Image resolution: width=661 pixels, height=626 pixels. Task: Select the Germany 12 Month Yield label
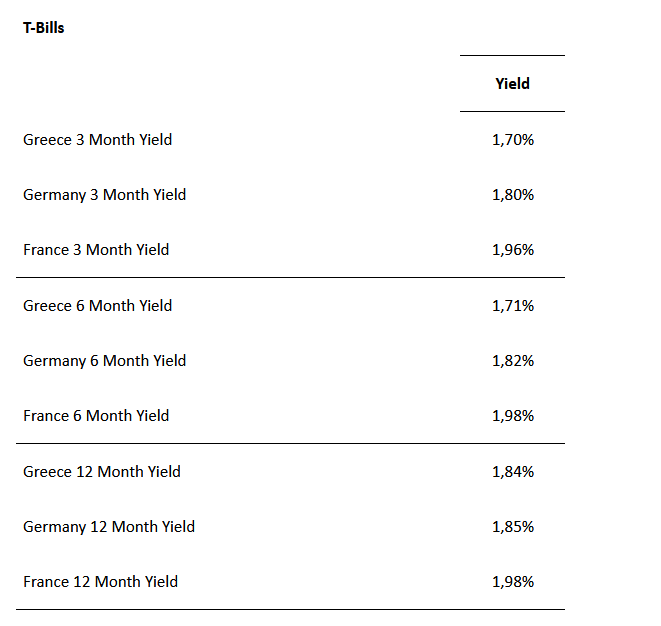tap(109, 527)
